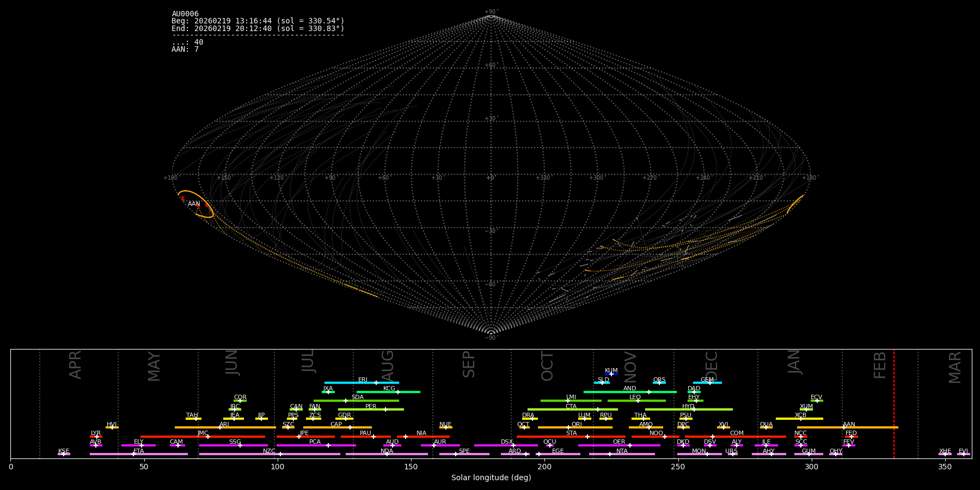
Task: Click the SDA shower label
Action: pos(358,397)
